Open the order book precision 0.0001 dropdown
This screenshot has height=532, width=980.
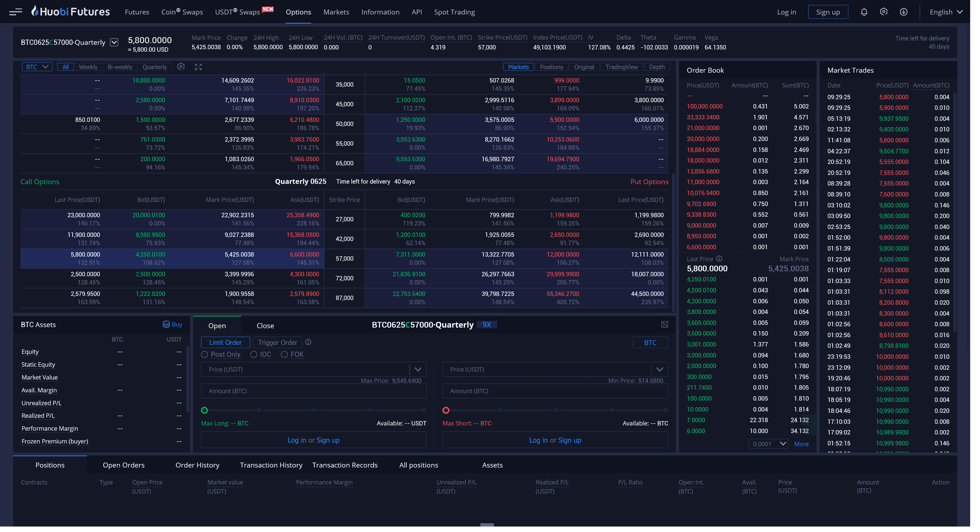[768, 444]
